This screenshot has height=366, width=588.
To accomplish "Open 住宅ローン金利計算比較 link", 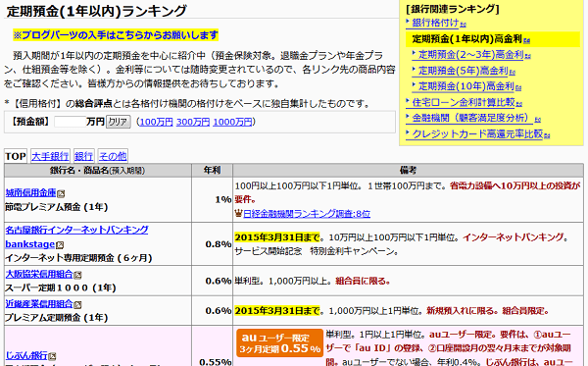I will (464, 102).
